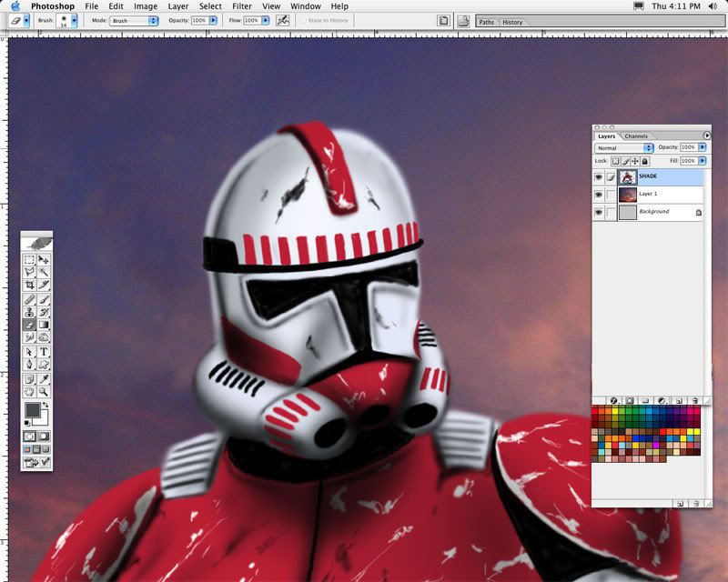Select the Type tool
The image size is (728, 582).
click(44, 352)
